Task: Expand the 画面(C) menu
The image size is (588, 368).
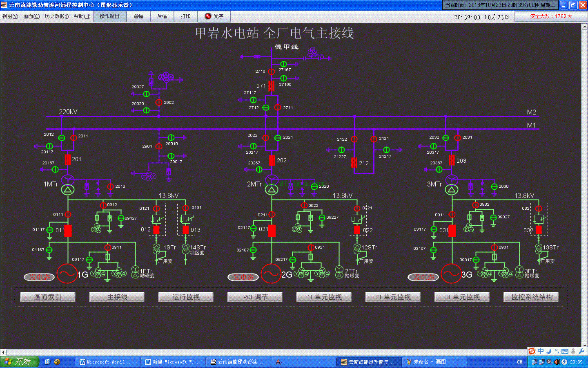Action: tap(31, 16)
